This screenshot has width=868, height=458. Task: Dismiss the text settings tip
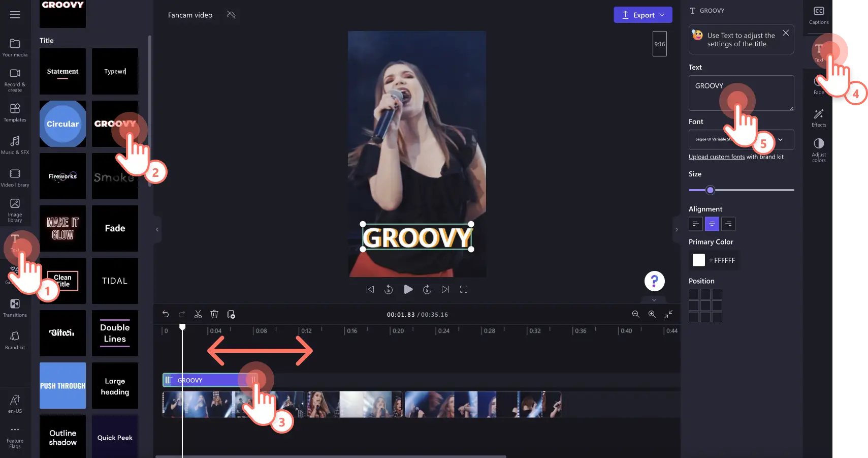click(x=785, y=33)
